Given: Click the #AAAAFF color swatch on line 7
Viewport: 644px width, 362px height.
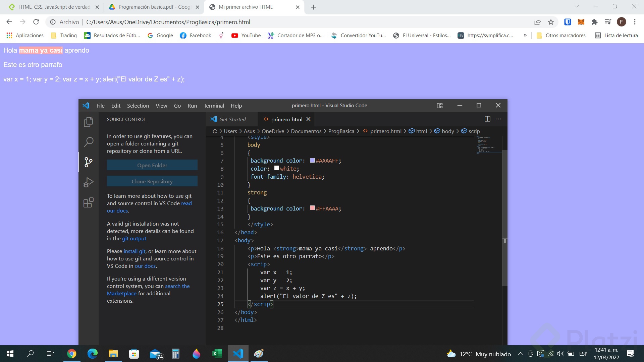Looking at the screenshot, I should (x=312, y=160).
